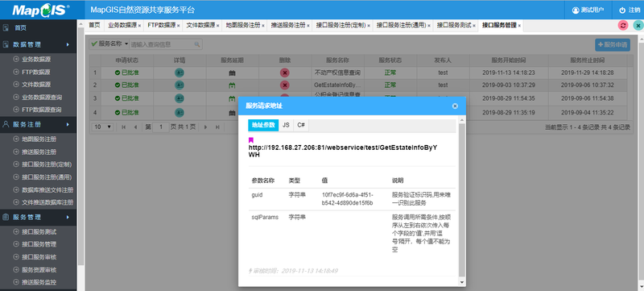Open details icon for row 1
The image size is (644, 291).
(x=180, y=73)
